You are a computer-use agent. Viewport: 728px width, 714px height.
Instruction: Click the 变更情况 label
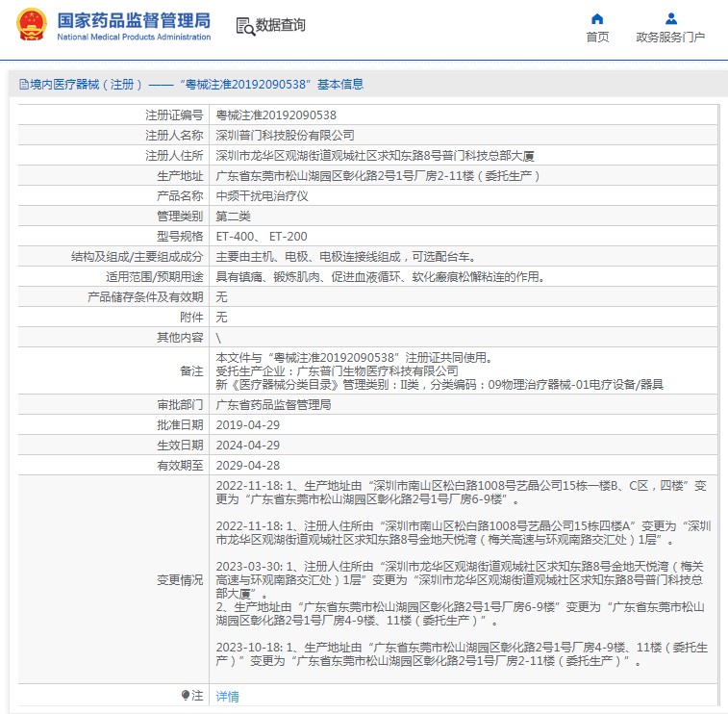(180, 579)
